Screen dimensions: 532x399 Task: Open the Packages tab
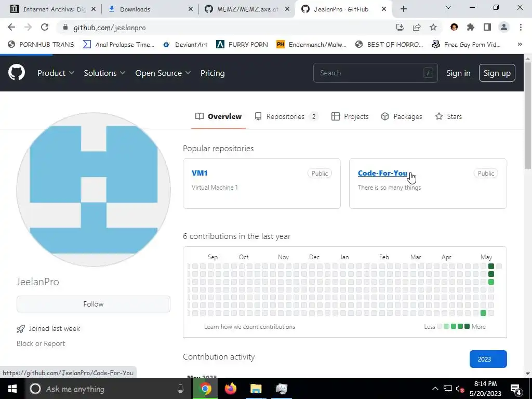(x=402, y=116)
